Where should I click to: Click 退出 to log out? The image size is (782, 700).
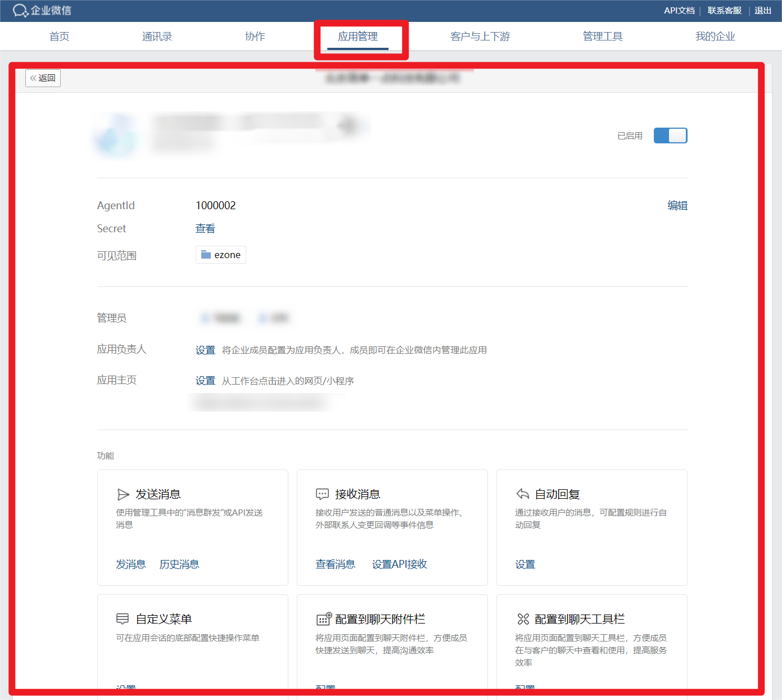tap(762, 10)
